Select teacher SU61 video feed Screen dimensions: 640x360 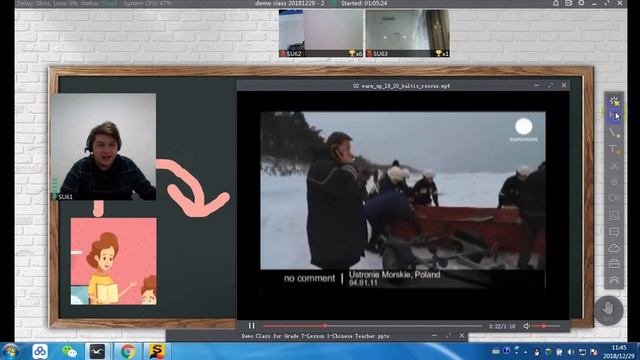[x=103, y=147]
